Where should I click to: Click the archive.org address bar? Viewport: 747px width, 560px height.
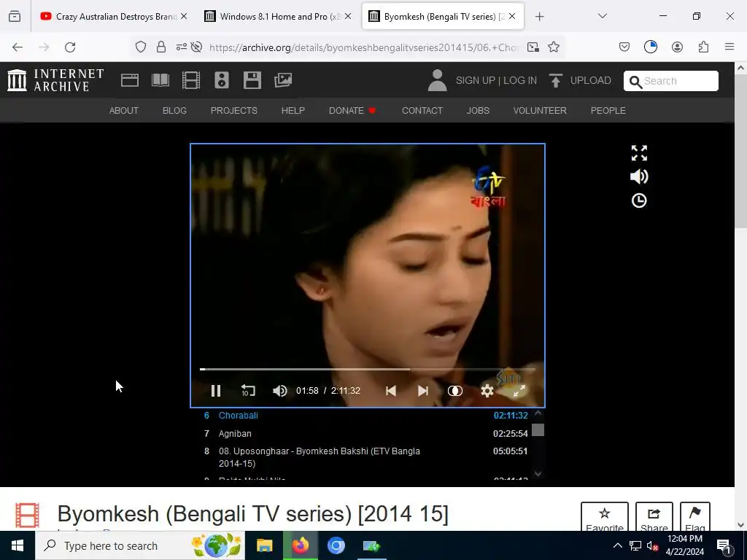pos(365,47)
